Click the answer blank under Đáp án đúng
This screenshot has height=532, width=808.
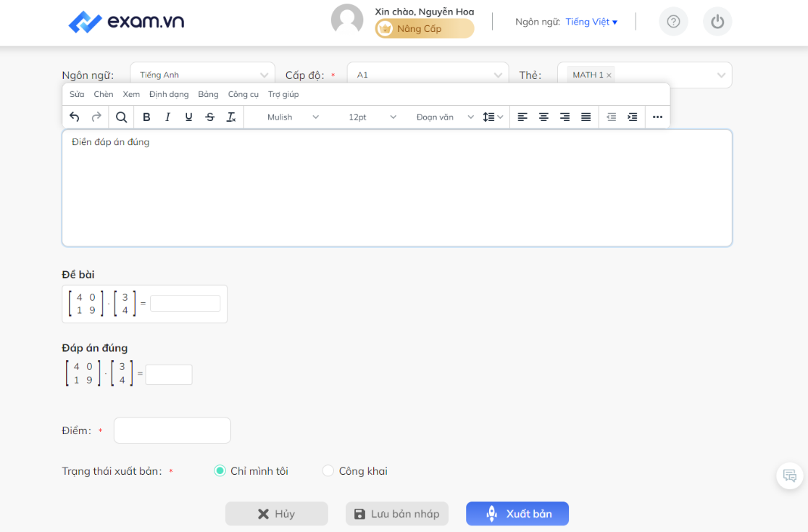tap(169, 375)
